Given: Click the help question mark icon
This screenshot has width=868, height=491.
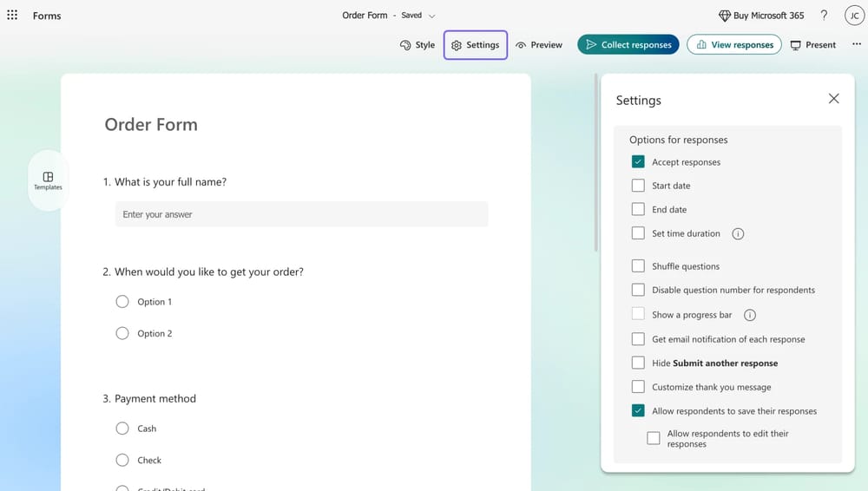Looking at the screenshot, I should [x=823, y=16].
